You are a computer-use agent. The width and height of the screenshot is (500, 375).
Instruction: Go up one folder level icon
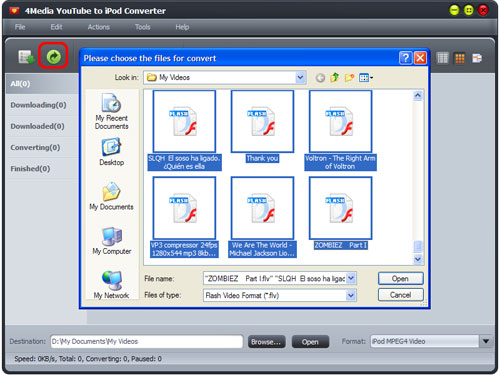pyautogui.click(x=334, y=78)
